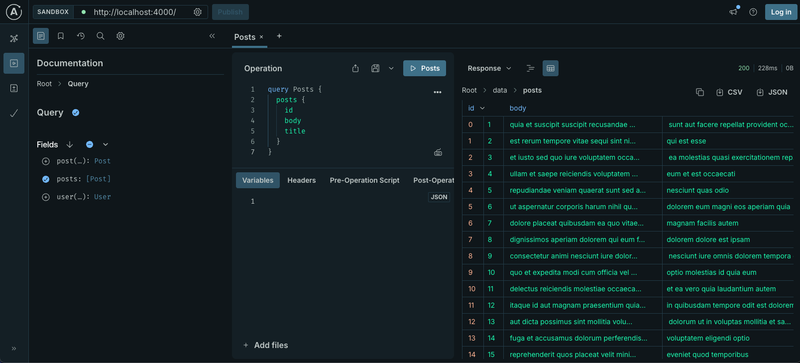Viewport: 800px width, 363px height.
Task: Click cell 'qui est esse'
Action: [686, 141]
